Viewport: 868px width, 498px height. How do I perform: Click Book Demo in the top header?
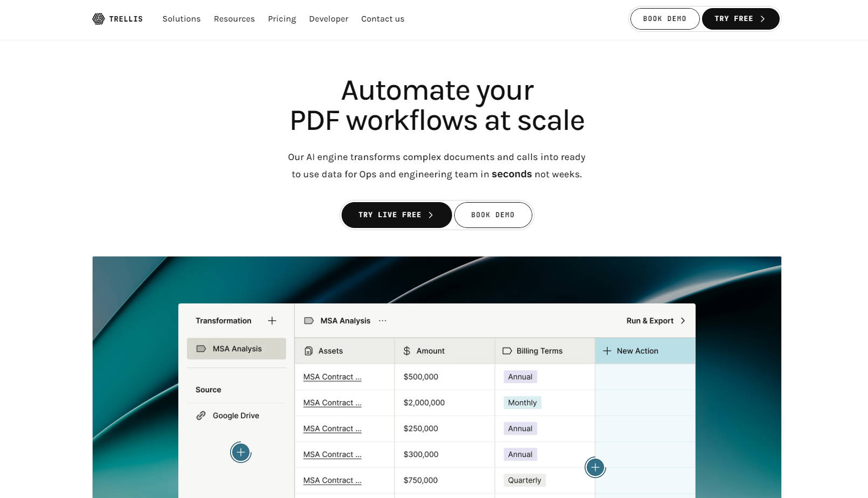[664, 19]
